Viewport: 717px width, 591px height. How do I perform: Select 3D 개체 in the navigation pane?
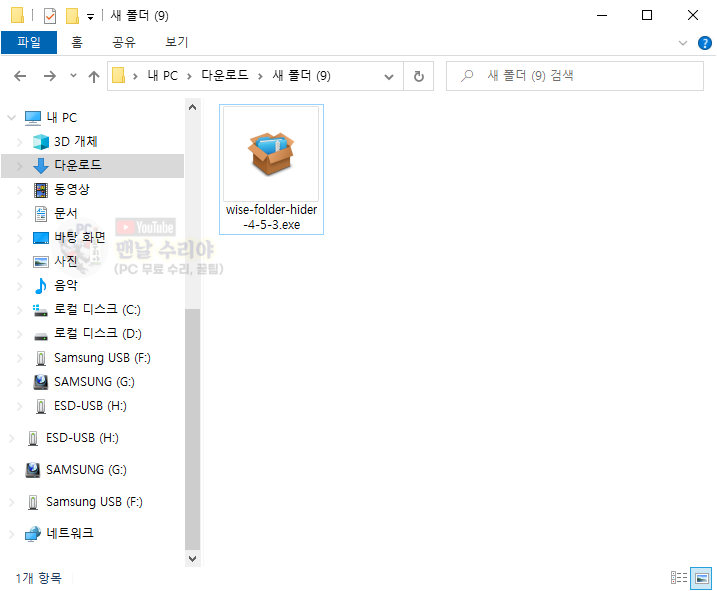pyautogui.click(x=76, y=141)
